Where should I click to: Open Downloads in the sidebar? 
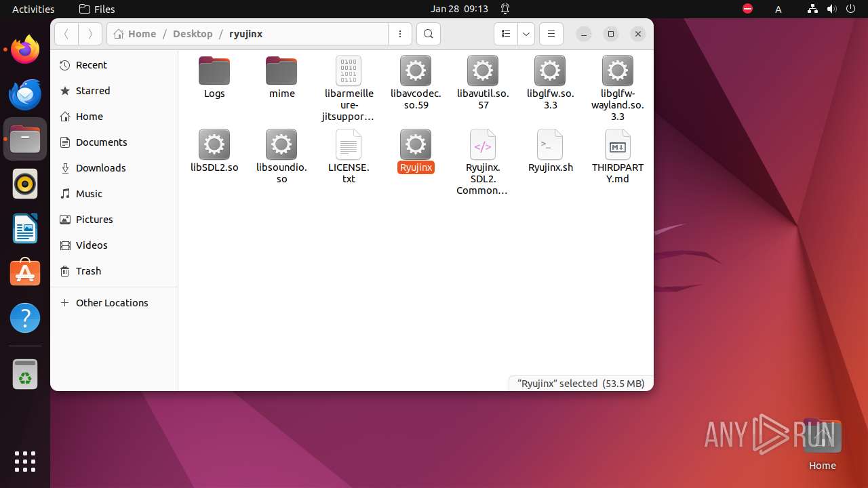point(114,168)
